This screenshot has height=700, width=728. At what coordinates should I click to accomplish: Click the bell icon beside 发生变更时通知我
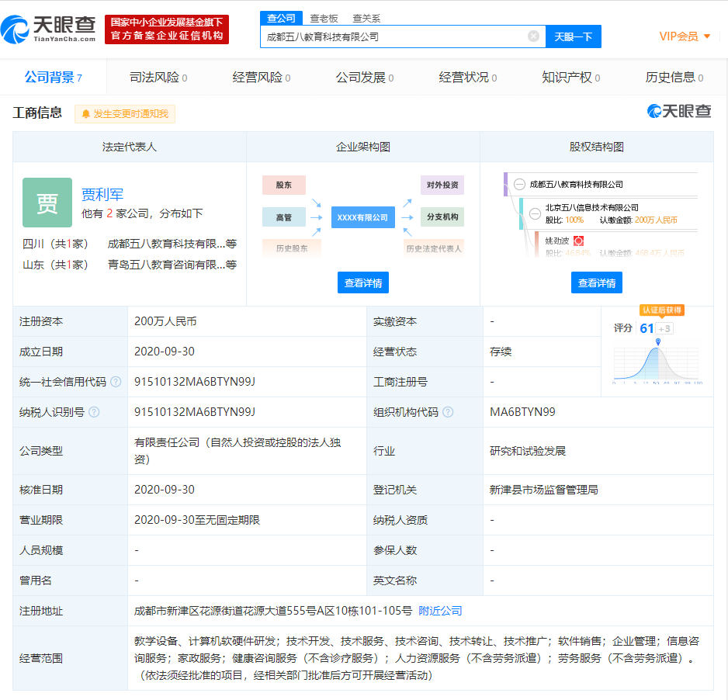coord(85,115)
